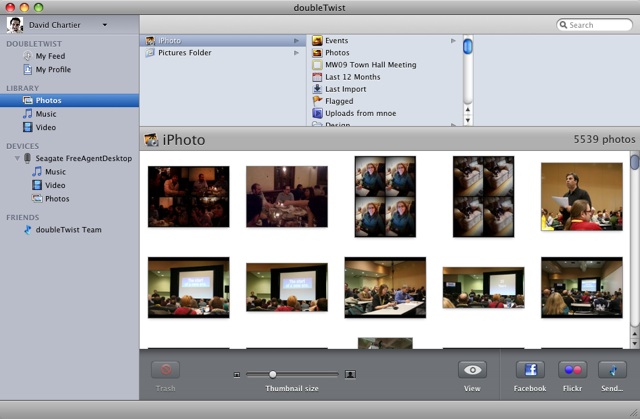This screenshot has width=640, height=419.
Task: Click the Last 12 Months calendar icon
Action: pos(317,77)
